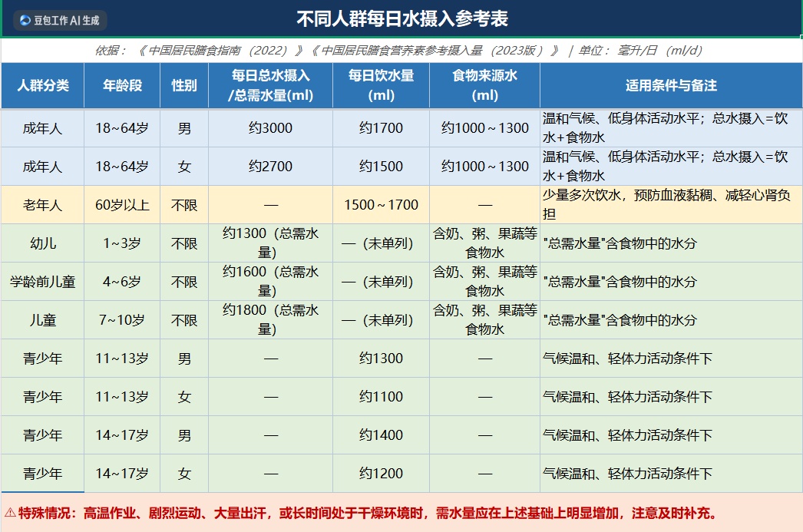Click the 总需水量 note in the 儿童 row
Image resolution: width=803 pixels, height=532 pixels.
coord(671,320)
